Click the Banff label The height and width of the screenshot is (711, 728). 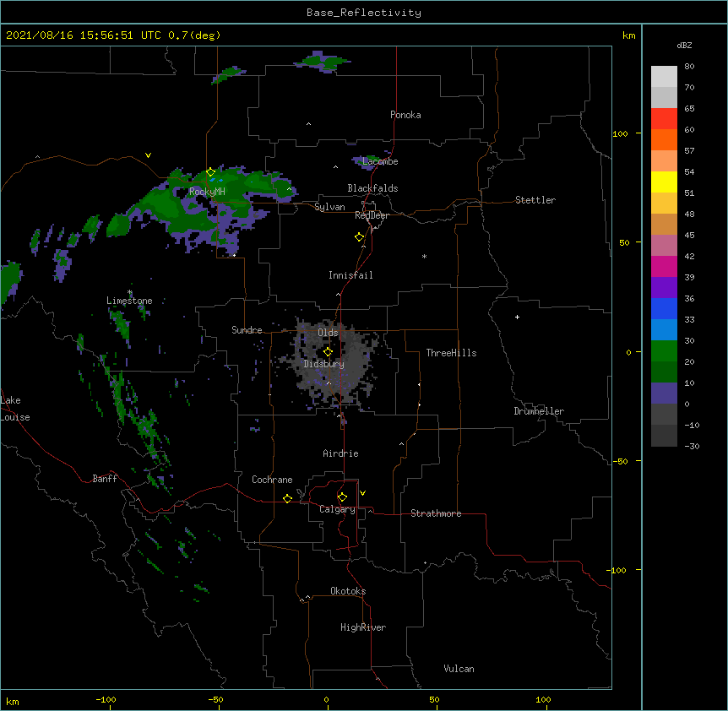pos(105,479)
